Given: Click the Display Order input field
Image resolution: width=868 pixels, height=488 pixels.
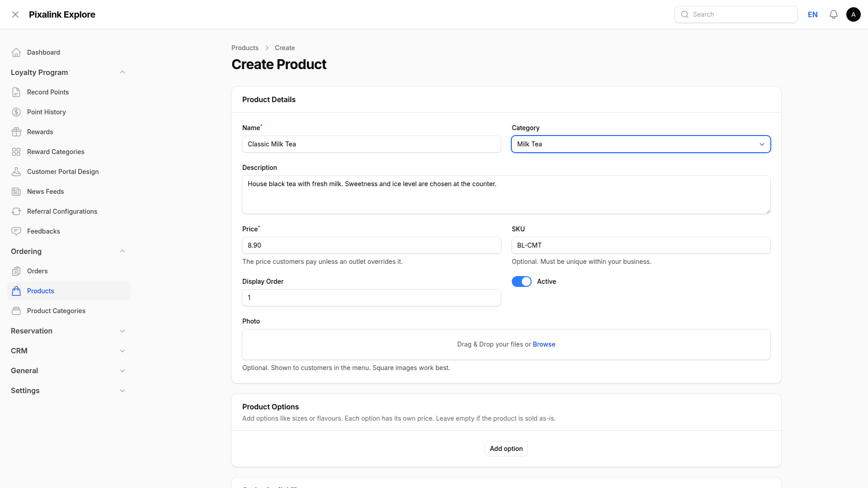Looking at the screenshot, I should [372, 298].
